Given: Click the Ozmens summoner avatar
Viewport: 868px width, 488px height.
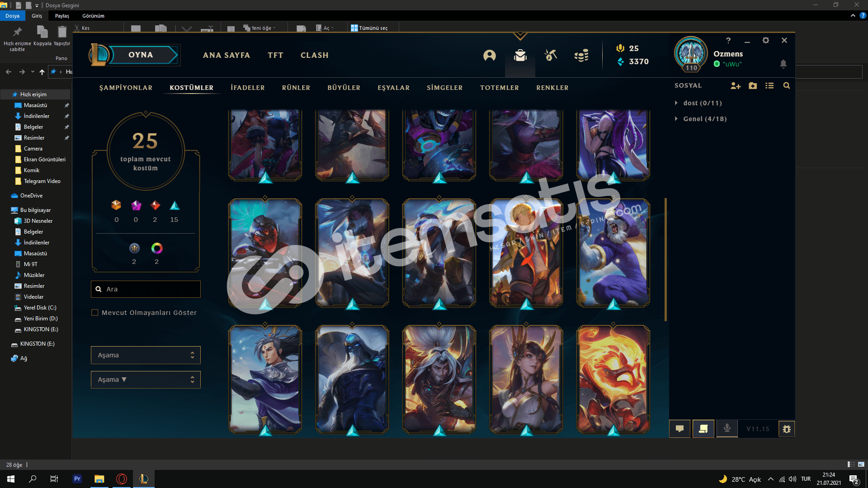Looking at the screenshot, I should point(691,54).
